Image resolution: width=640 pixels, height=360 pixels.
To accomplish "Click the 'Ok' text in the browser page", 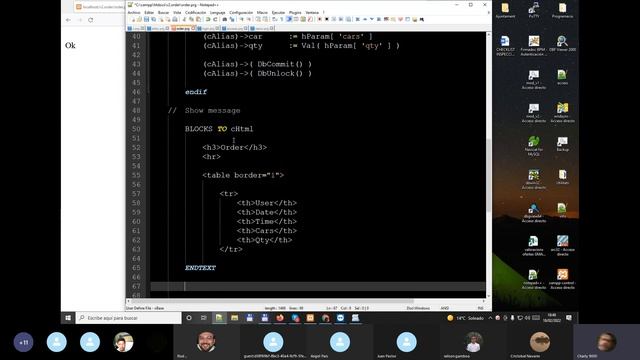I will tap(70, 45).
